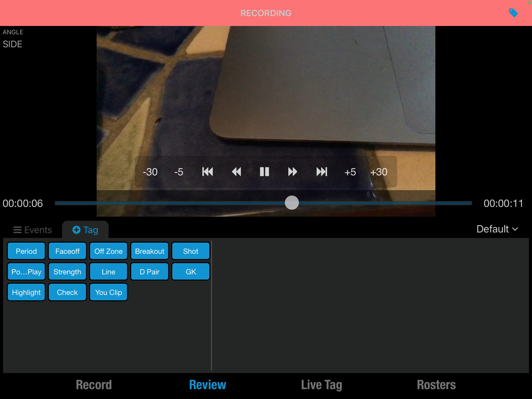The width and height of the screenshot is (532, 399).
Task: Click the RECORDING status banner
Action: (x=266, y=13)
